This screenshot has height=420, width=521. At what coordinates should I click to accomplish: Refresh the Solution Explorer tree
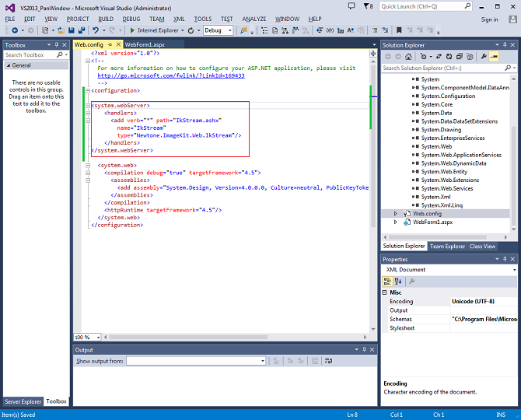click(x=449, y=57)
